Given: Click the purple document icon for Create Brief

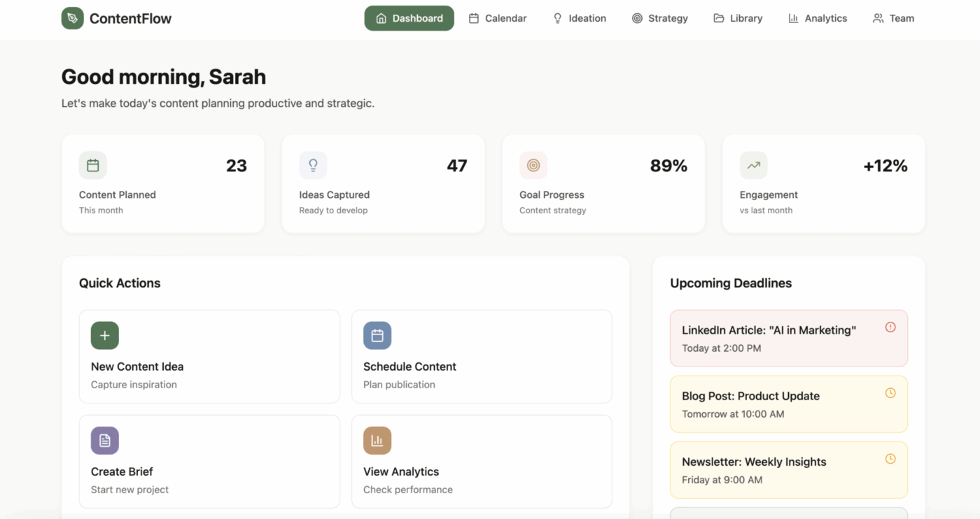Looking at the screenshot, I should 105,441.
